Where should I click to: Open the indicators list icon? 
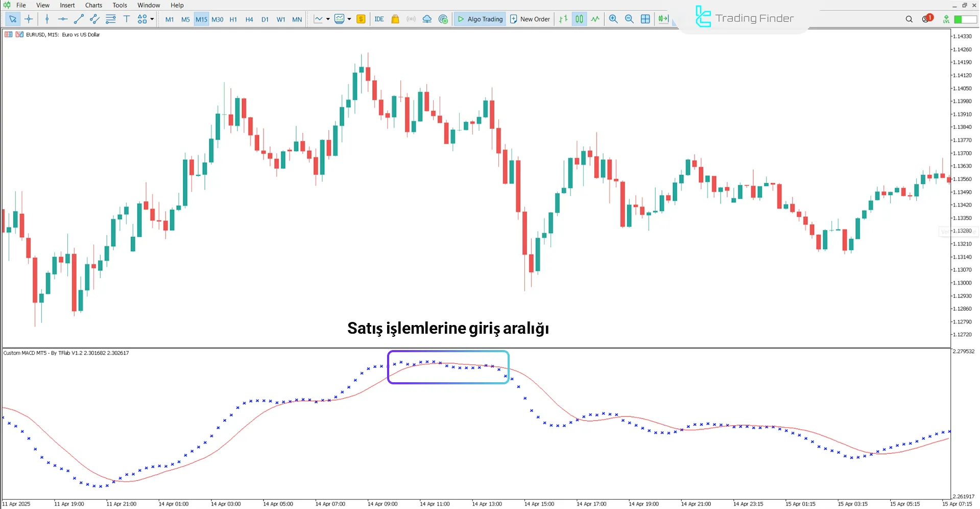point(340,19)
